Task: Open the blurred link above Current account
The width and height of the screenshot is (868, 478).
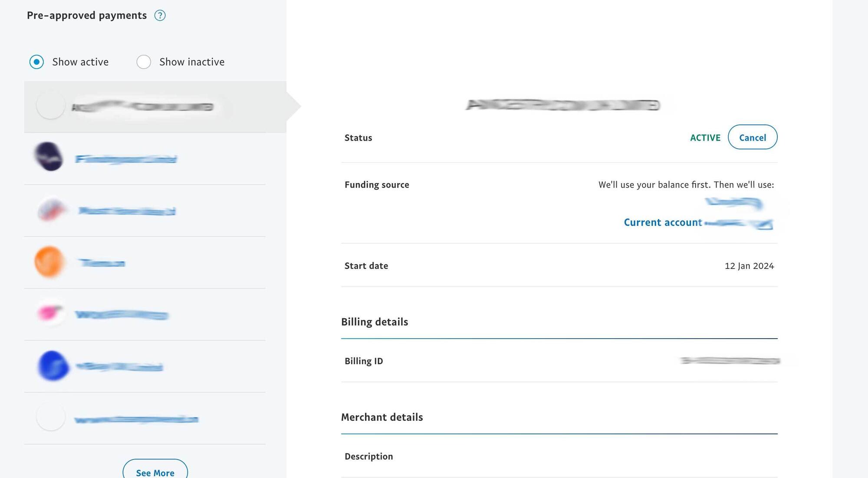Action: [x=733, y=203]
